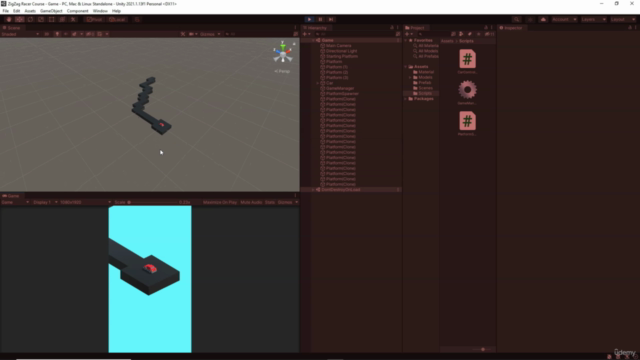Viewport: 640px width, 360px height.
Task: Toggle scene audio icon
Action: click(65, 34)
